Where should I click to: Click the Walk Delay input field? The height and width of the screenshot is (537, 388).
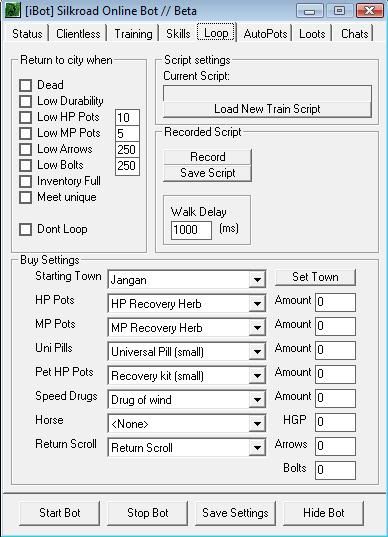click(191, 230)
